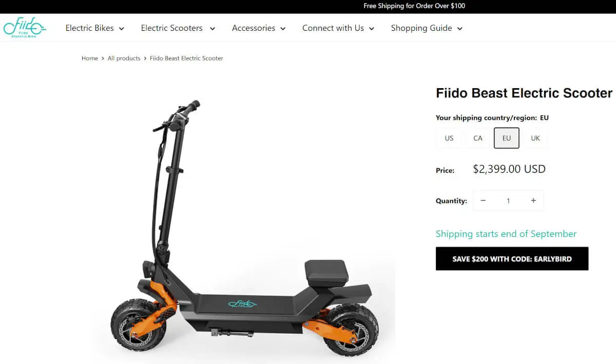This screenshot has width=616, height=364.
Task: Choose the UK shipping region option
Action: pos(535,138)
